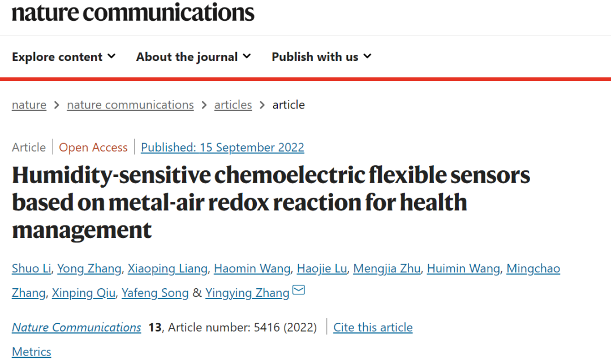Open the Xinping Qiu author link
The image size is (611, 364).
[x=83, y=293]
